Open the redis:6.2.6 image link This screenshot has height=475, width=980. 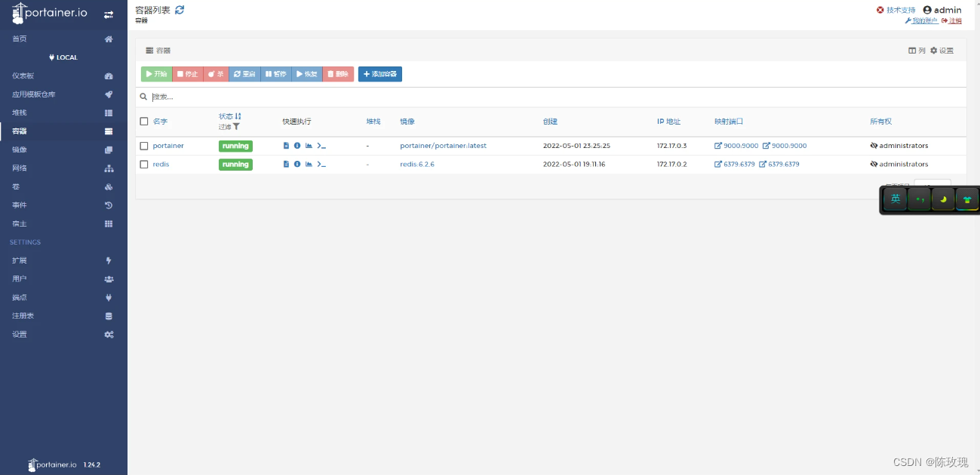pyautogui.click(x=417, y=164)
